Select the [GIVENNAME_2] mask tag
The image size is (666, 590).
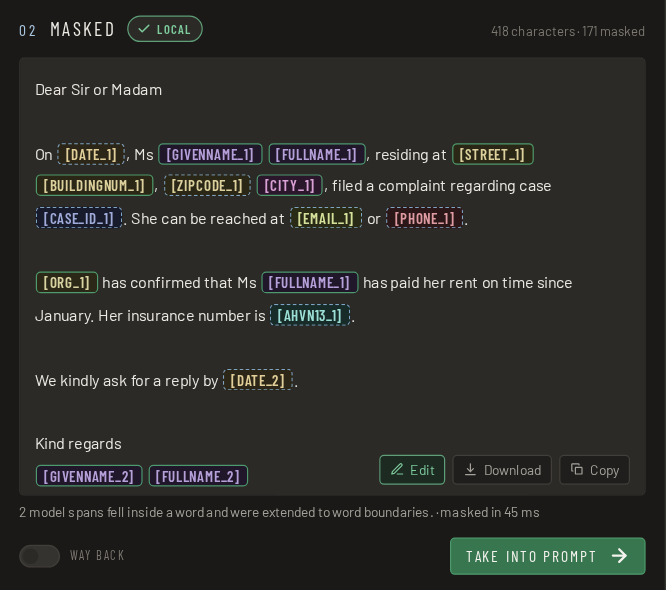click(89, 476)
